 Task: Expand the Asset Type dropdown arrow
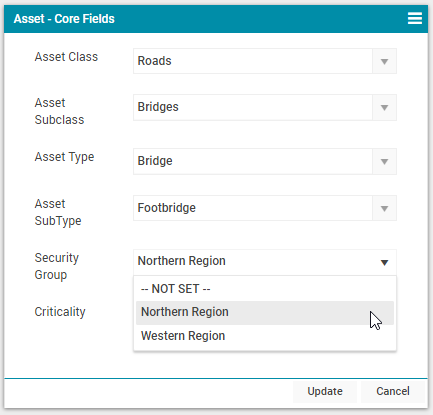click(384, 161)
